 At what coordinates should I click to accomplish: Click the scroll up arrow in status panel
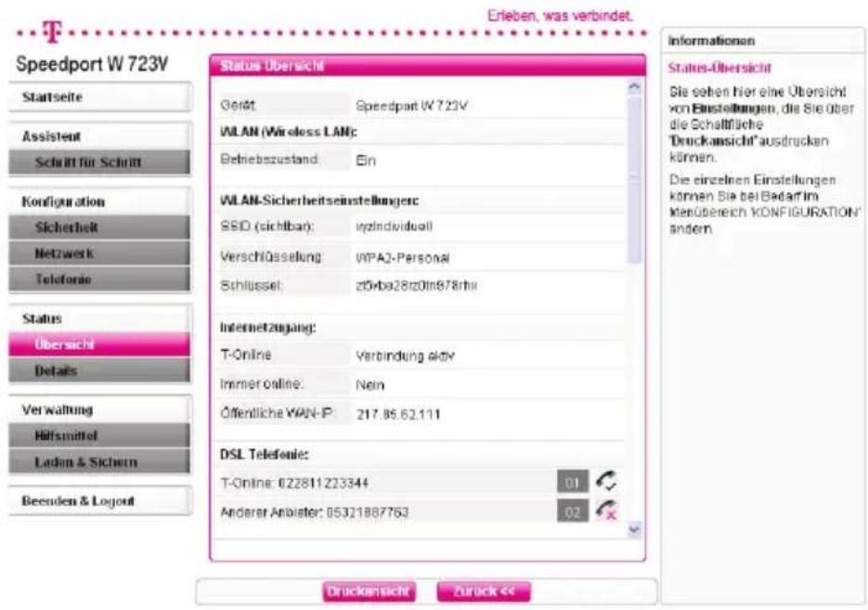click(634, 87)
